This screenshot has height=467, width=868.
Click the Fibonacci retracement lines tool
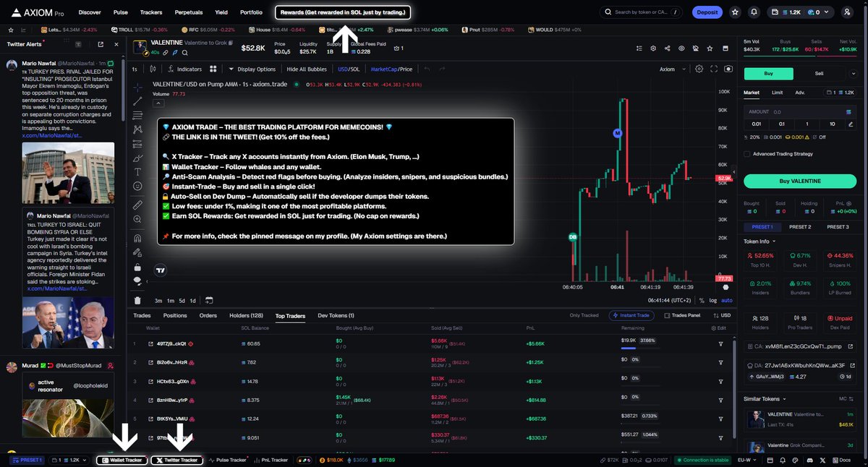click(x=137, y=114)
